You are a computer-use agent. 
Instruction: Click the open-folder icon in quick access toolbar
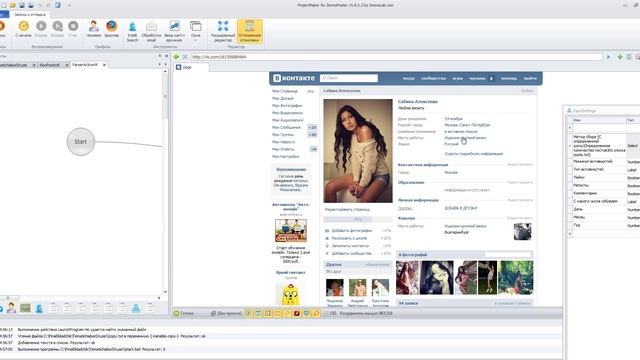[13, 5]
